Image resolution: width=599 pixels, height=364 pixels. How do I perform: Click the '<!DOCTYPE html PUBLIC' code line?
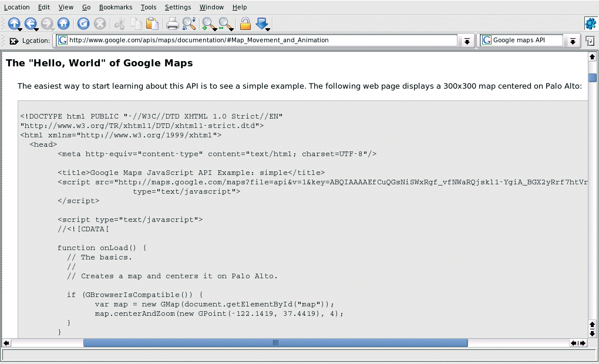pyautogui.click(x=152, y=116)
